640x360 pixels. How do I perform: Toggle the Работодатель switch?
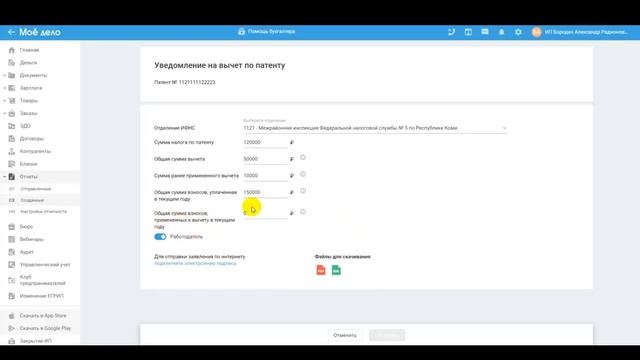(x=160, y=237)
